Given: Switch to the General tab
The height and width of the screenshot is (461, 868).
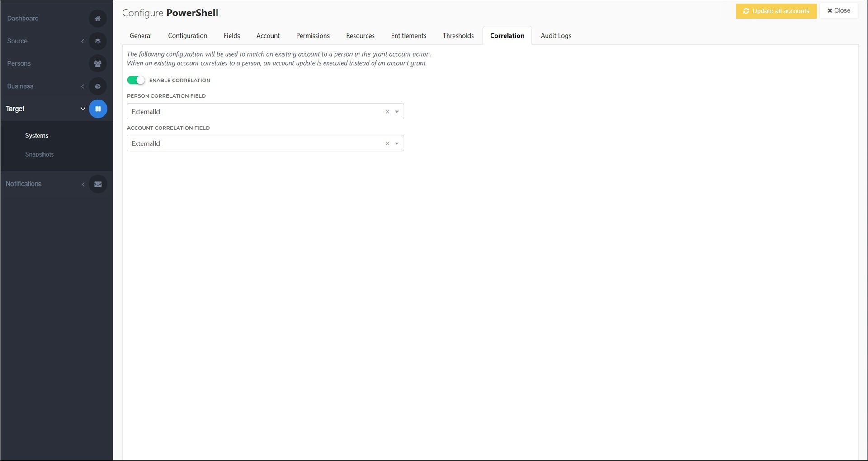Looking at the screenshot, I should (141, 36).
